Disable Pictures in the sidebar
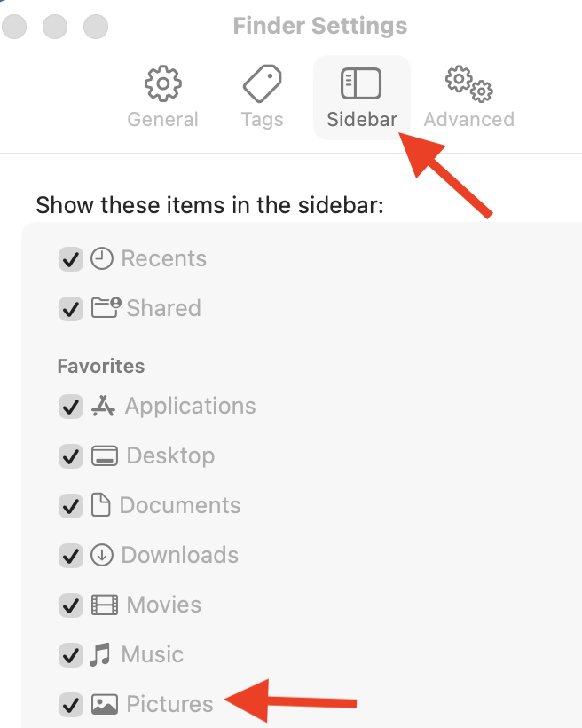 70,705
